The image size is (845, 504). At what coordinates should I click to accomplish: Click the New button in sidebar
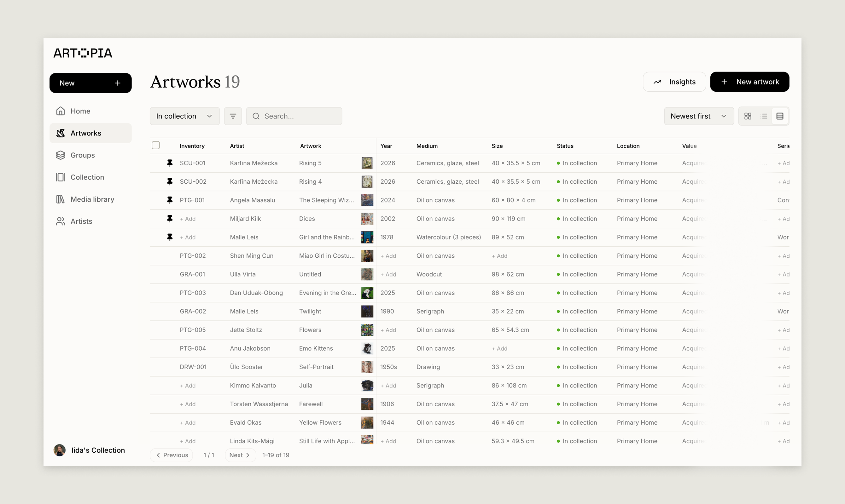pyautogui.click(x=90, y=83)
